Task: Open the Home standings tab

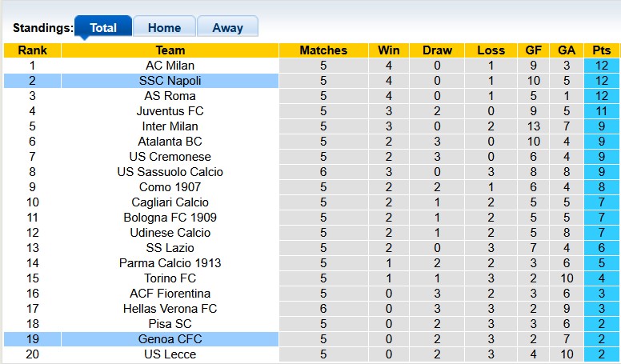Action: (x=164, y=27)
